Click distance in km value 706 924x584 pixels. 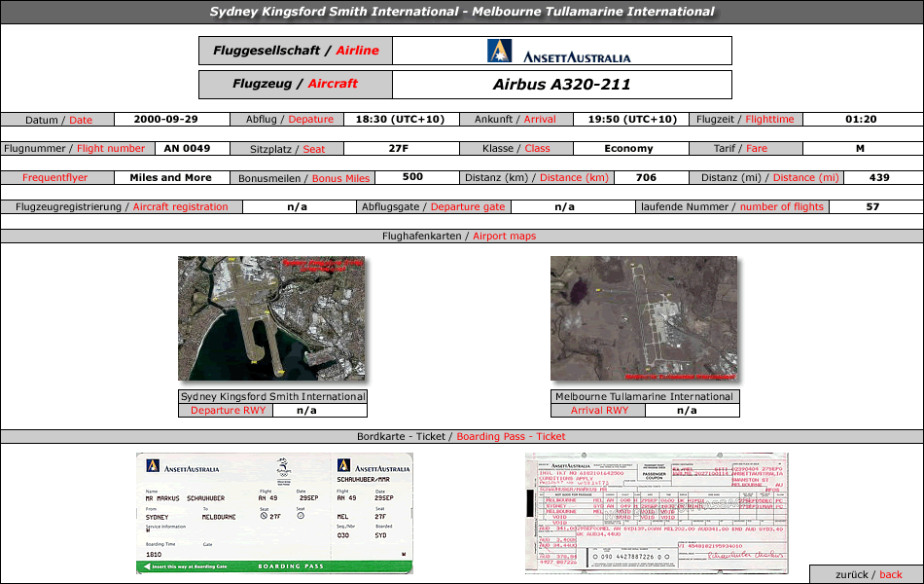pos(646,177)
